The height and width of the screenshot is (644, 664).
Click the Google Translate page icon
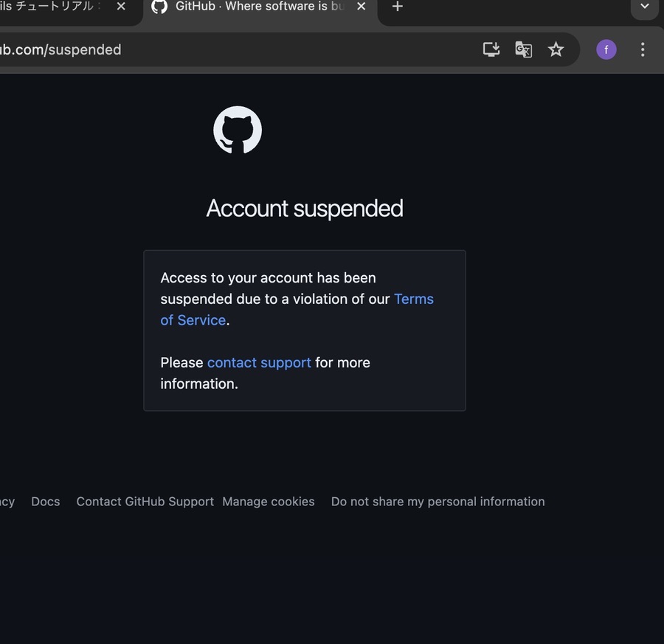(x=524, y=49)
